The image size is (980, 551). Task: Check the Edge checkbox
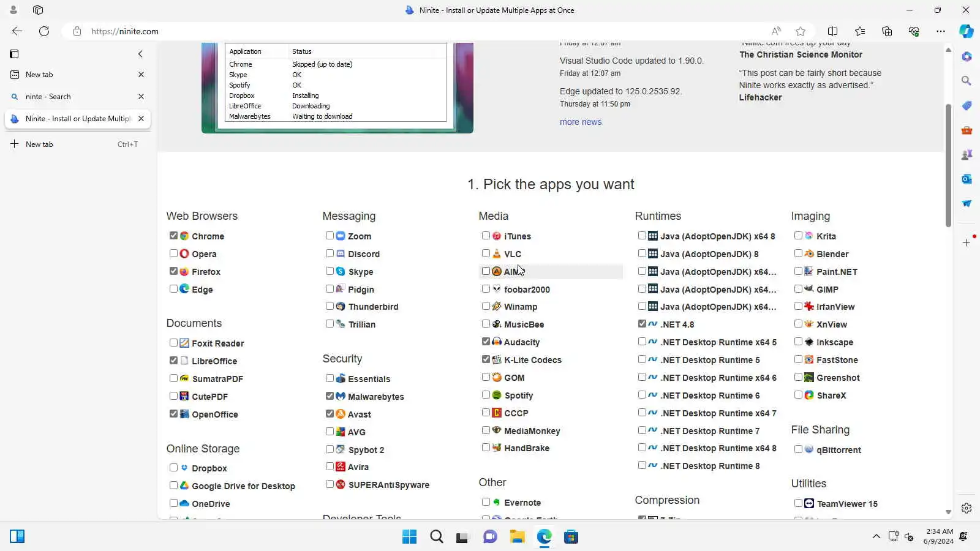(x=173, y=289)
